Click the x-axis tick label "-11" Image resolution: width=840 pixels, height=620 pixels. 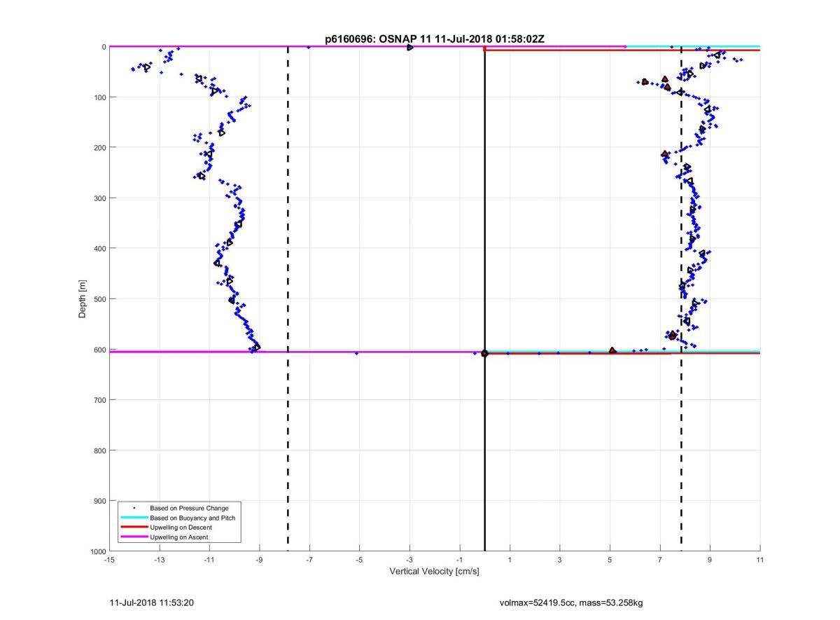pyautogui.click(x=209, y=560)
